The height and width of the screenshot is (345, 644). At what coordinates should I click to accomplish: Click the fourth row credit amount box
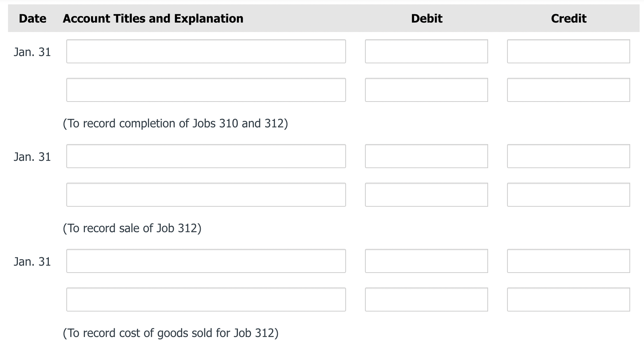pyautogui.click(x=568, y=194)
